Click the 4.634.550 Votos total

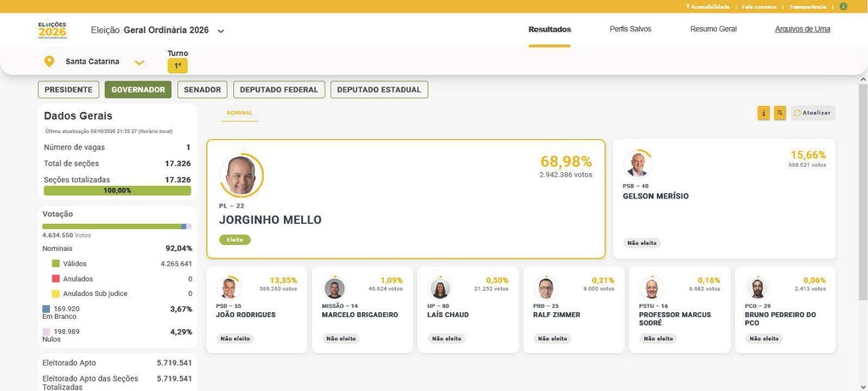click(x=66, y=236)
